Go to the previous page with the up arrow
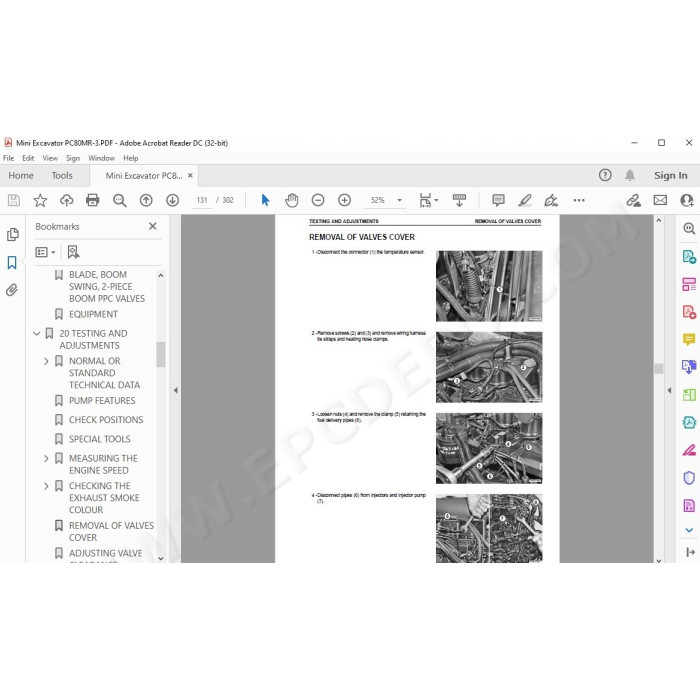 click(146, 200)
